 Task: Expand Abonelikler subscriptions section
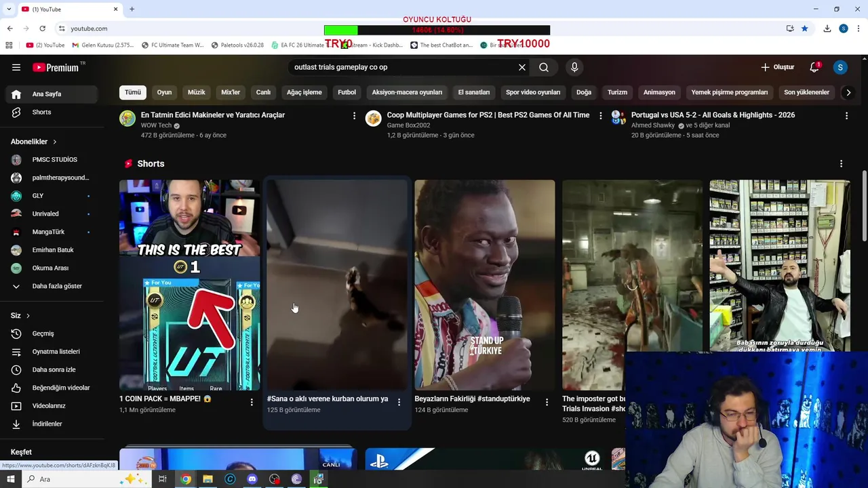(34, 142)
